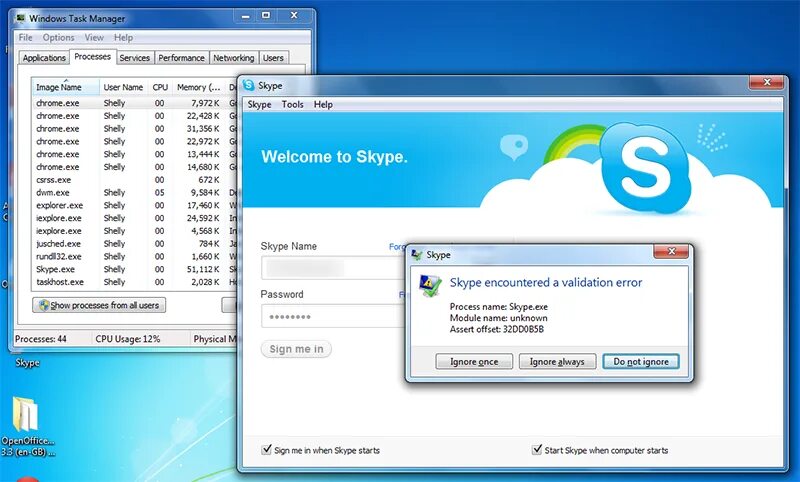Open File menu in Task Manager

click(x=26, y=38)
